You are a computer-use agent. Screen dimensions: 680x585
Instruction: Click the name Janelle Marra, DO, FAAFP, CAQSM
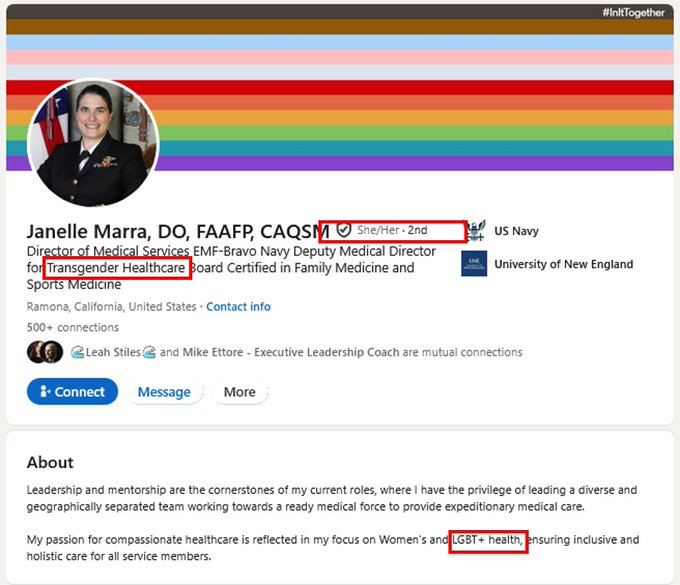[178, 232]
